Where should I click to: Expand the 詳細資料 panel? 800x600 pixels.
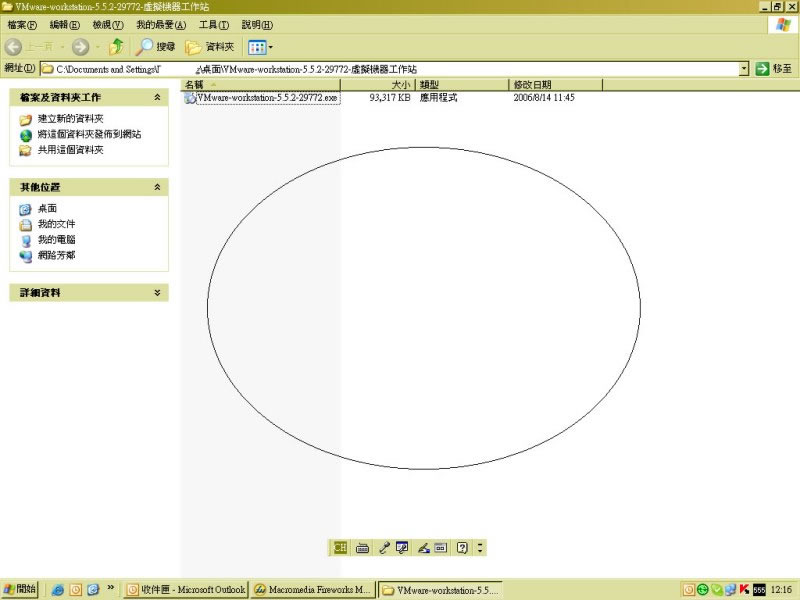tap(158, 292)
